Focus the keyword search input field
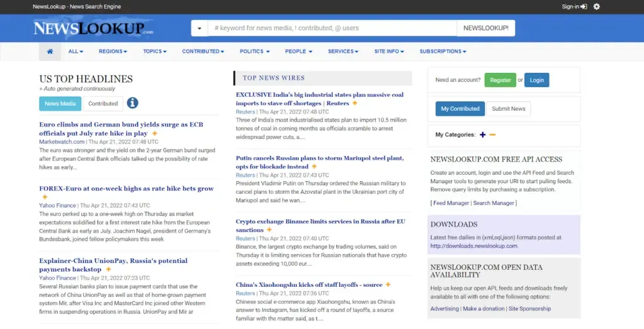The height and width of the screenshot is (329, 644). (332, 28)
